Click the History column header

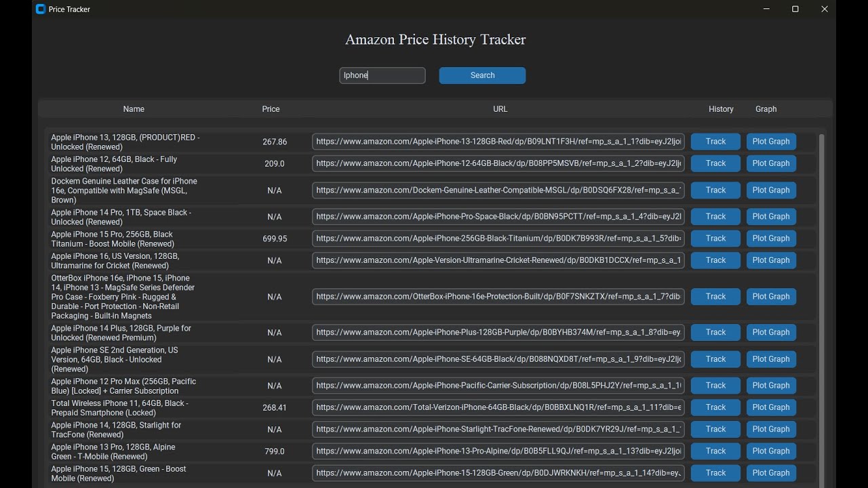click(721, 109)
